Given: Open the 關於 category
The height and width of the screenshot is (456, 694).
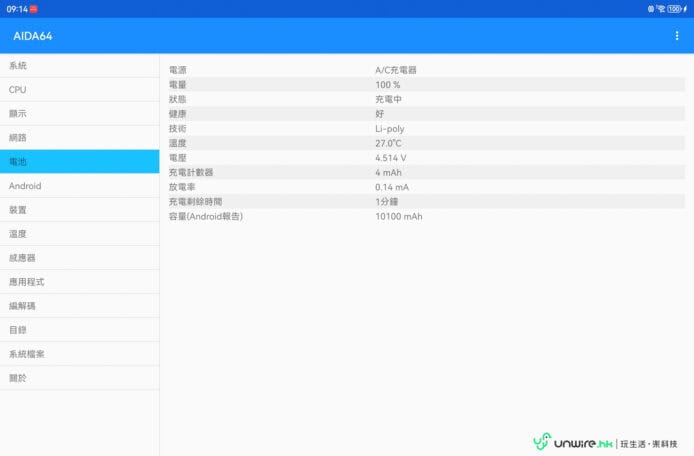Looking at the screenshot, I should coord(80,378).
